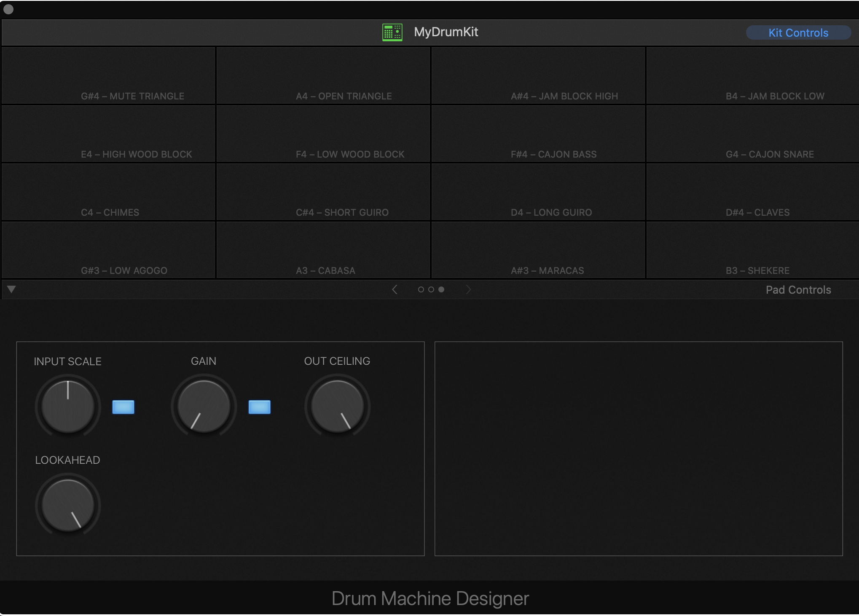The image size is (859, 616).
Task: Toggle the blue button beside Gain
Action: [x=259, y=407]
